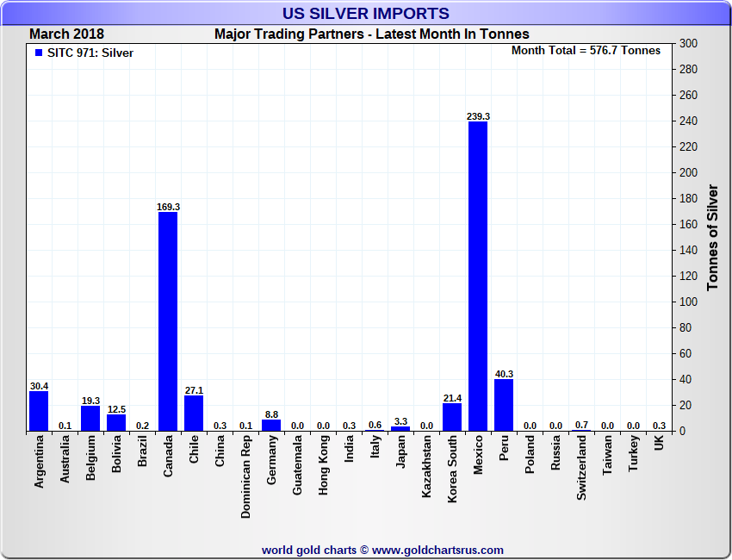
Task: Click the Mexico bar in the chart
Action: [478, 276]
